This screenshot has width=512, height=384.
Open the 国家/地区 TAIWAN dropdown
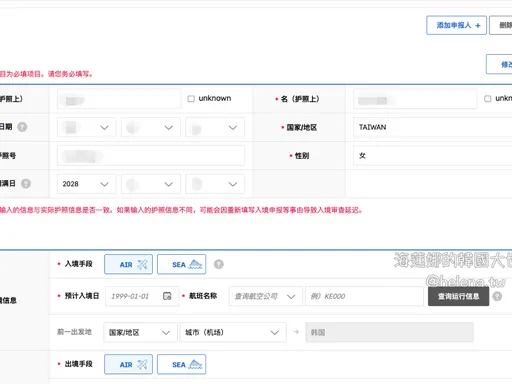(x=433, y=127)
